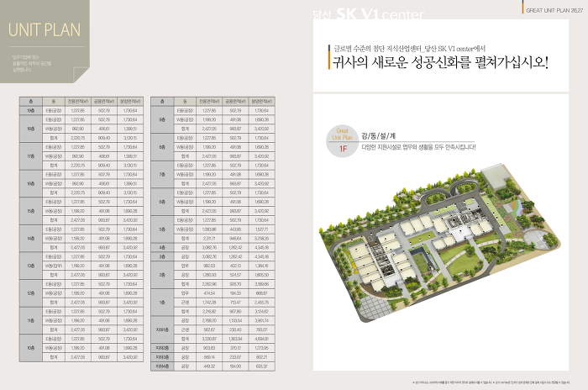Click the 3층 공장 value 3,082.76
The width and height of the screenshot is (588, 390).
pyautogui.click(x=209, y=256)
